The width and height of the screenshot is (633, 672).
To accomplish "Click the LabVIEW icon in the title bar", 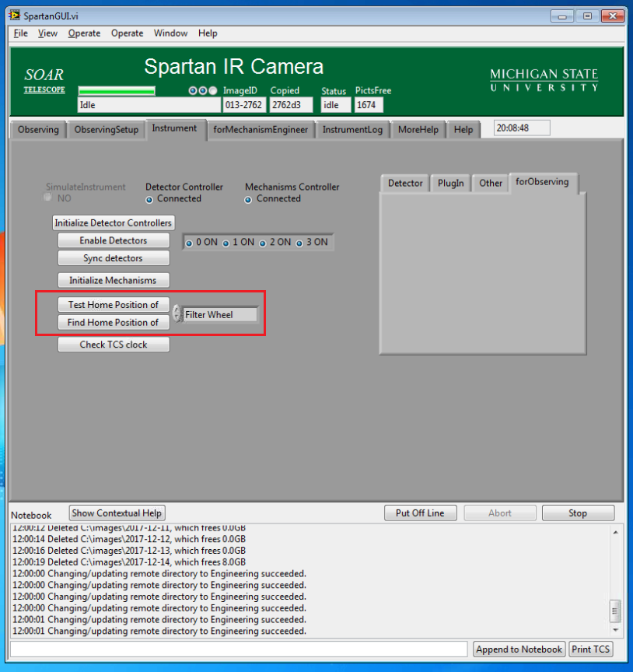I will point(14,16).
